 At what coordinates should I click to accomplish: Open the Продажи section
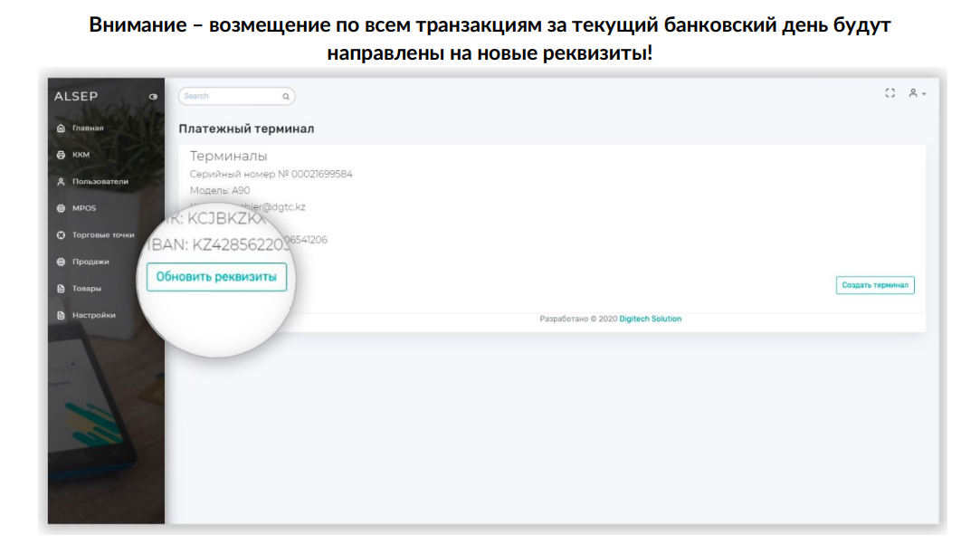(x=90, y=262)
